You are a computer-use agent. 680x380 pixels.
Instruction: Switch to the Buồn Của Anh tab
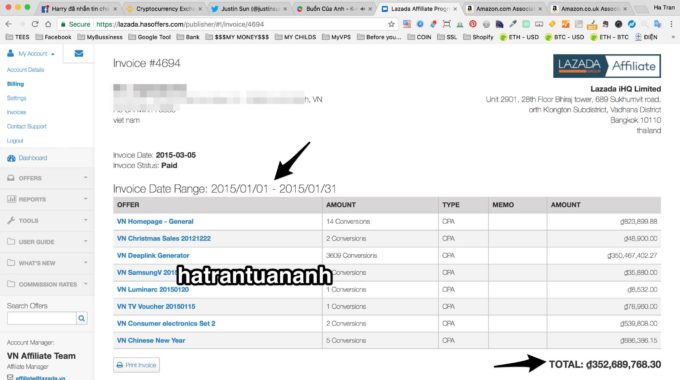(333, 9)
